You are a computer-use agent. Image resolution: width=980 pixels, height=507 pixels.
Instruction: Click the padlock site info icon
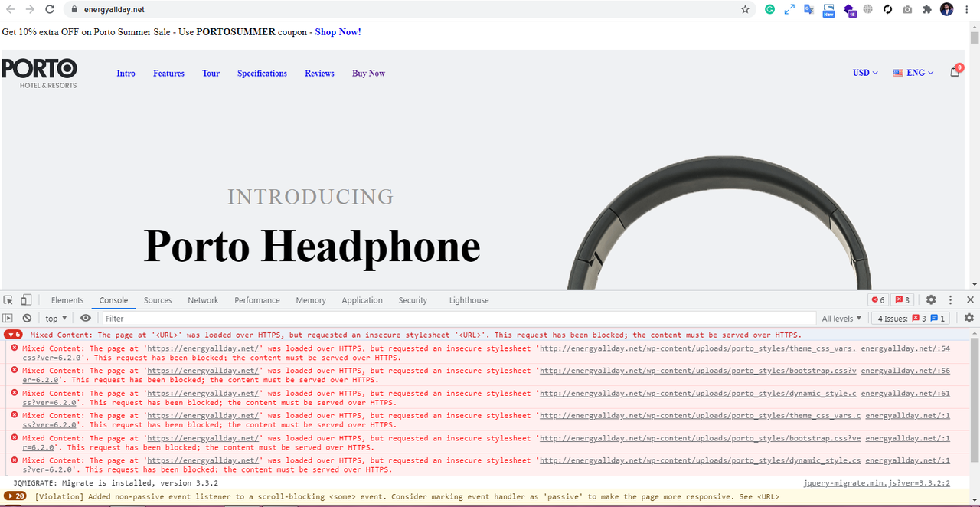click(x=73, y=10)
